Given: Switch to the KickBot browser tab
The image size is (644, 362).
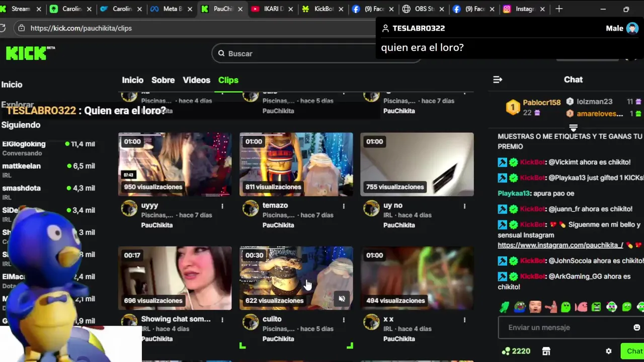Looking at the screenshot, I should coord(323,9).
